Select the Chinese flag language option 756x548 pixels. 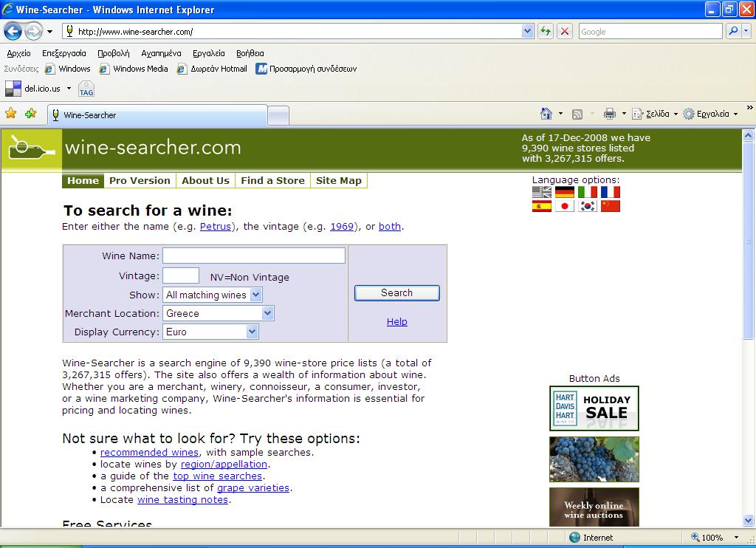pos(611,207)
